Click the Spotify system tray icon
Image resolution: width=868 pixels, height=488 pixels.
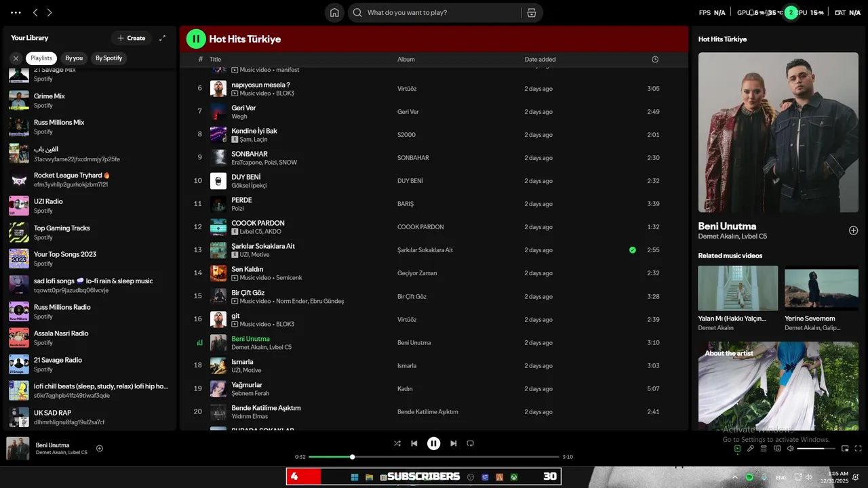click(749, 477)
